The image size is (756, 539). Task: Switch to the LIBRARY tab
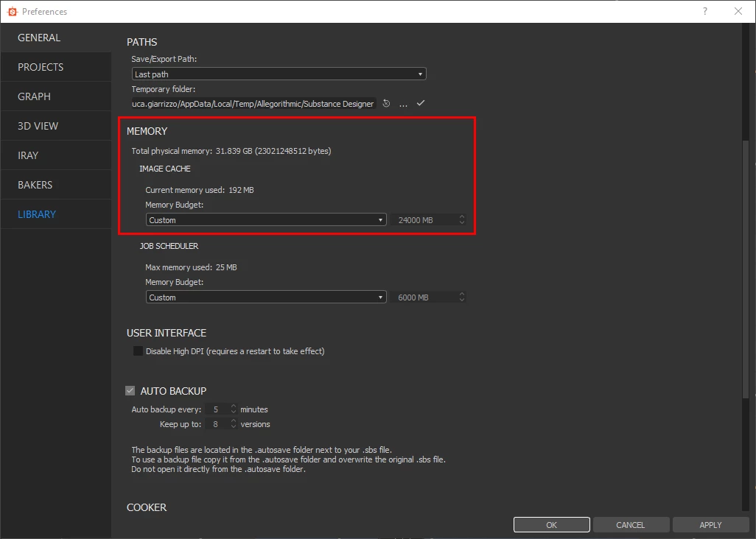(56, 214)
